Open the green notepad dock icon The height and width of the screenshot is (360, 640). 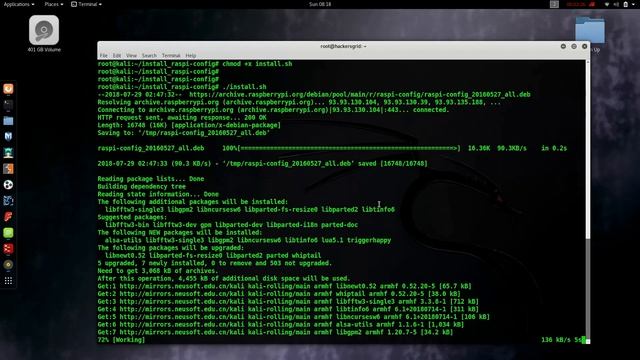[x=8, y=233]
